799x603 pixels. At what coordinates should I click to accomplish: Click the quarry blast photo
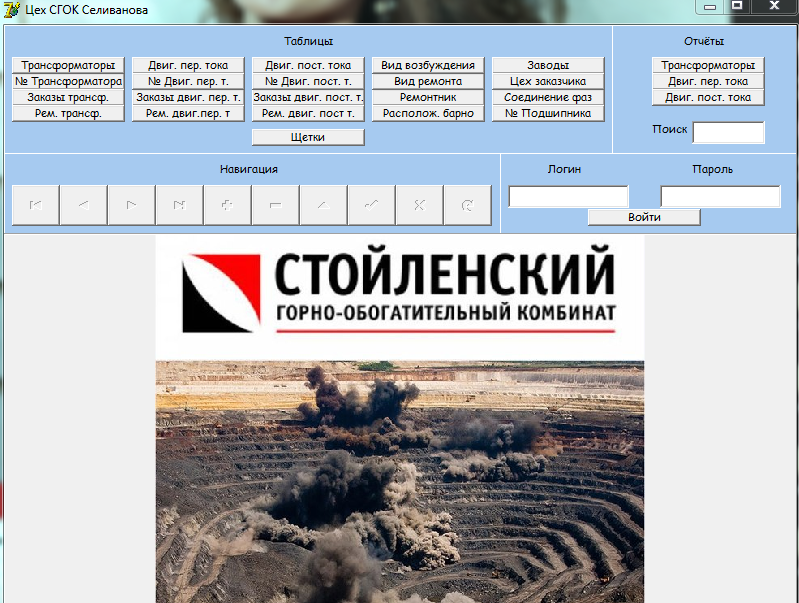coord(400,482)
